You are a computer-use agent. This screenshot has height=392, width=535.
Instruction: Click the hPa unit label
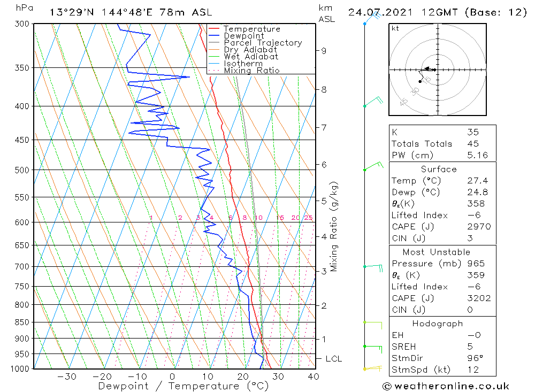point(25,8)
